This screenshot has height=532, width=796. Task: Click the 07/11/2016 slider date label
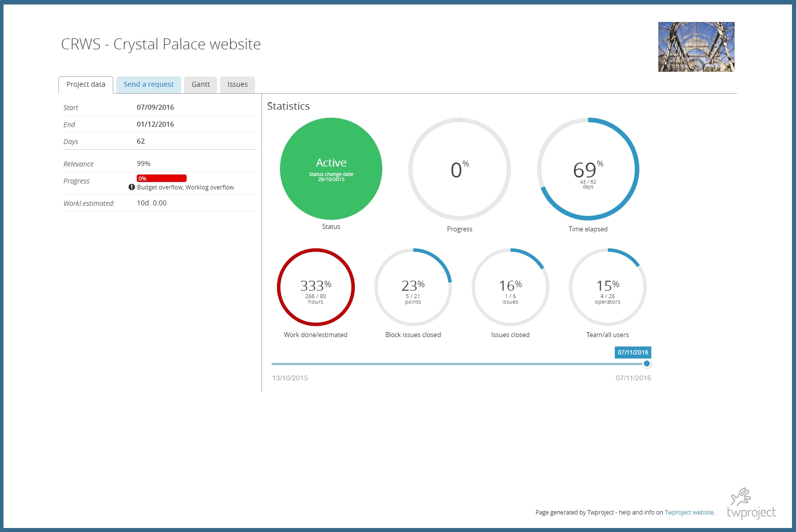click(x=633, y=353)
